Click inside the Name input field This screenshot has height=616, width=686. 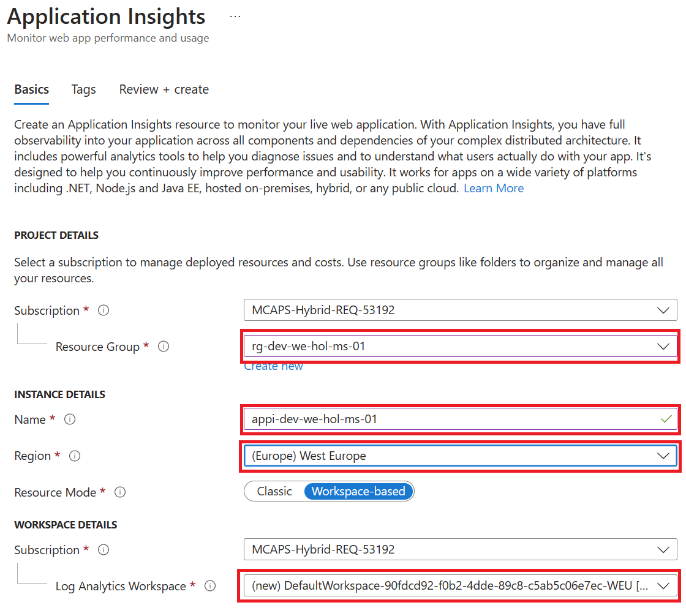click(429, 419)
